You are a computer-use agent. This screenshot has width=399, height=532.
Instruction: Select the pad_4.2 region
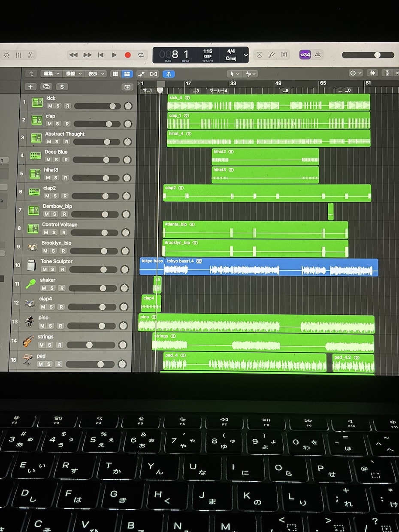353,363
